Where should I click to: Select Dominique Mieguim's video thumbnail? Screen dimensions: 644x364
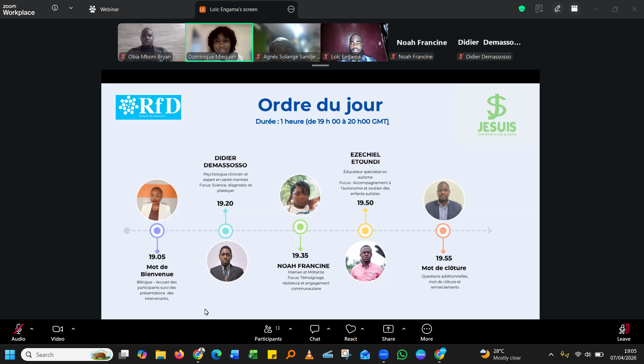219,42
